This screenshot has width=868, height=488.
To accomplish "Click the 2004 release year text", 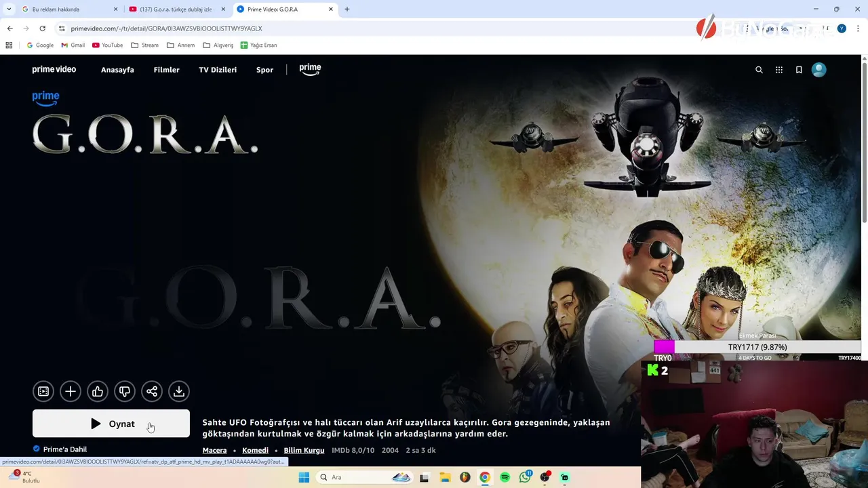I will pyautogui.click(x=390, y=450).
